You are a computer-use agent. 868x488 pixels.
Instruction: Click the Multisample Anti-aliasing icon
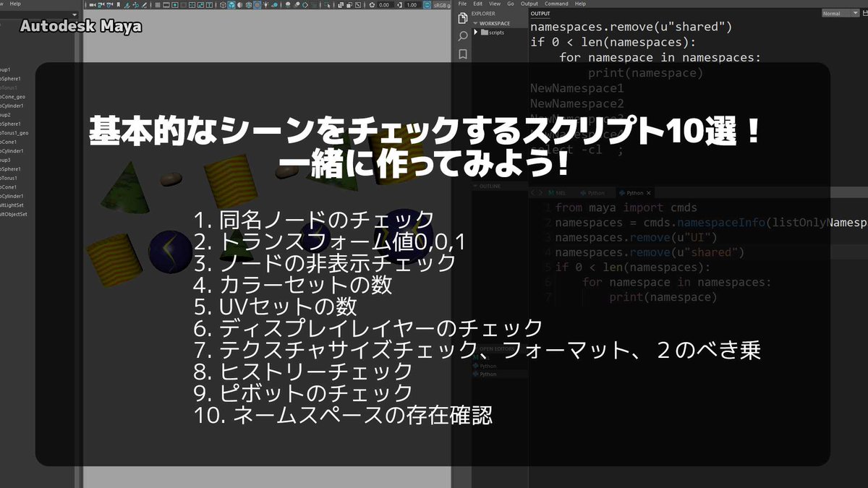(x=305, y=5)
